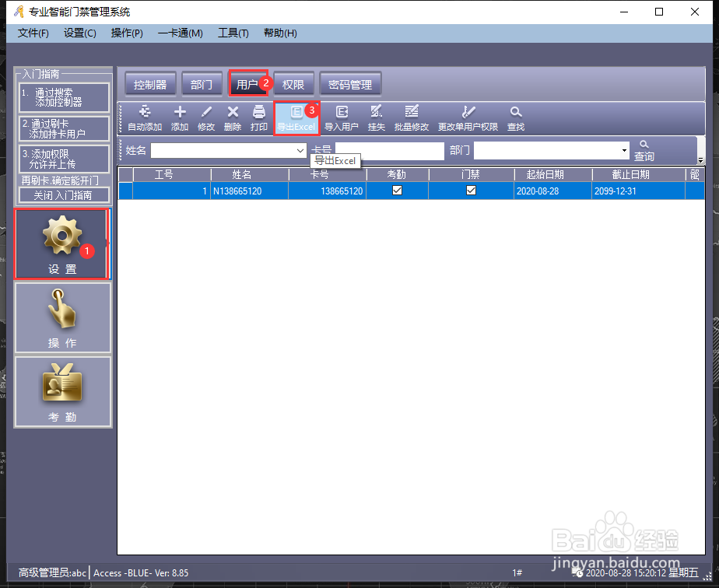
Task: Select name cell N138665120
Action: click(x=250, y=191)
